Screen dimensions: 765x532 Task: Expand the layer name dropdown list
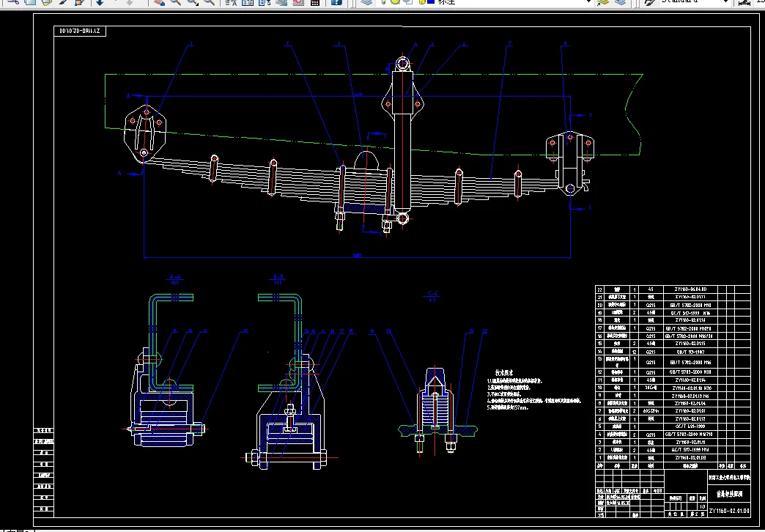tap(588, 2)
